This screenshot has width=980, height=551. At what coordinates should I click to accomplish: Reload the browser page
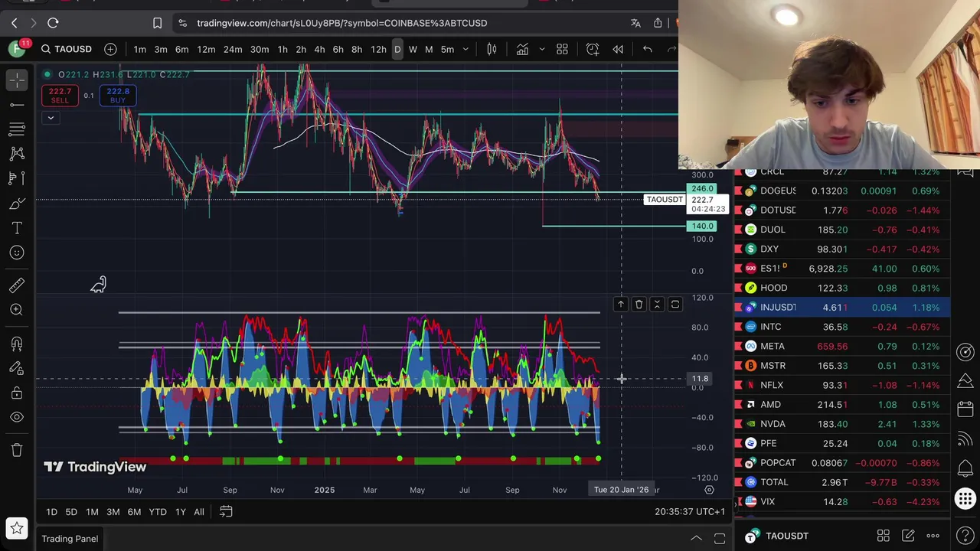point(53,23)
